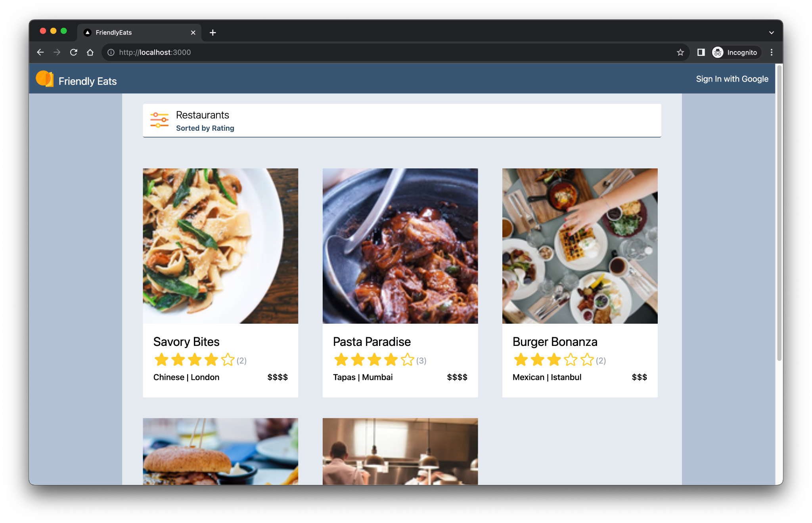Screen dimensions: 812x523
Task: Click the Sorted by Rating label
Action: [x=205, y=128]
